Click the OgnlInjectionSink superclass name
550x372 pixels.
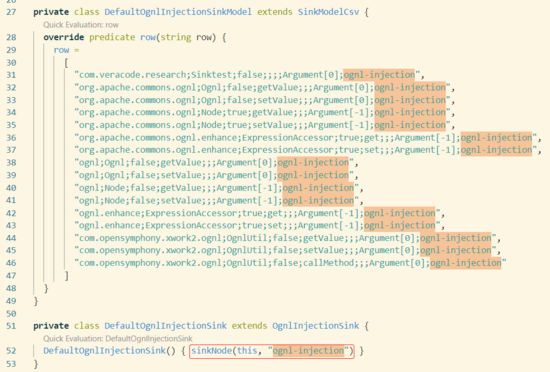316,326
